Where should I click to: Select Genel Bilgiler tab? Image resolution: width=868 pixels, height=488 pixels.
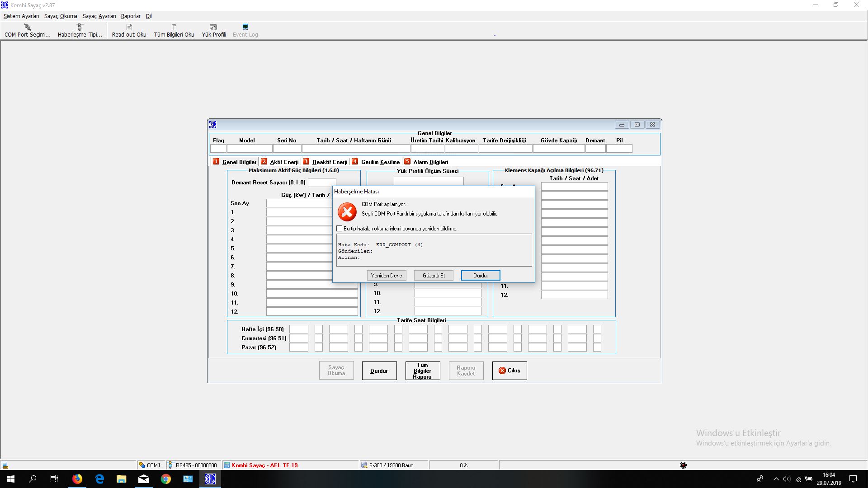click(235, 162)
